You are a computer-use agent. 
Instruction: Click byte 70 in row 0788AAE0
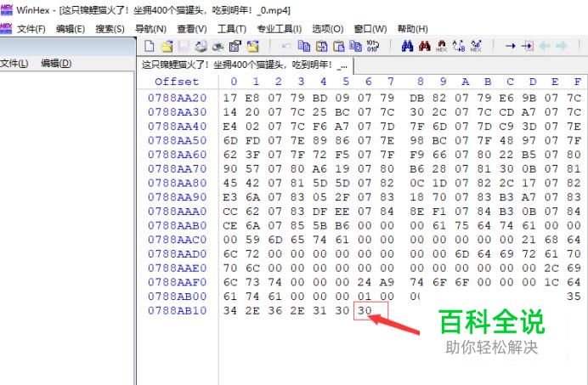point(230,269)
